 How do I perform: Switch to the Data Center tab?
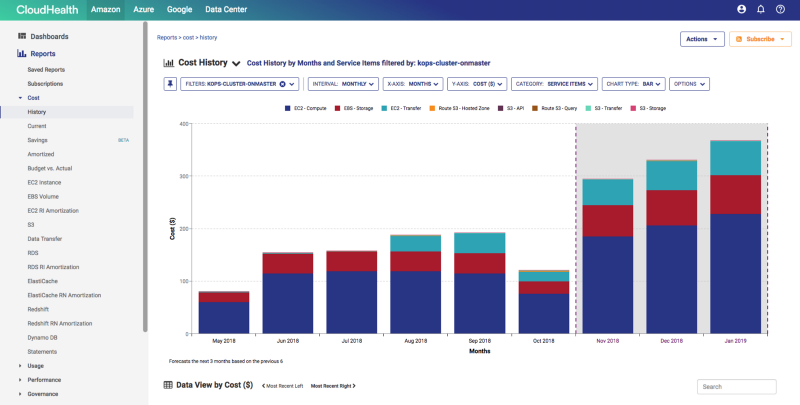[226, 10]
